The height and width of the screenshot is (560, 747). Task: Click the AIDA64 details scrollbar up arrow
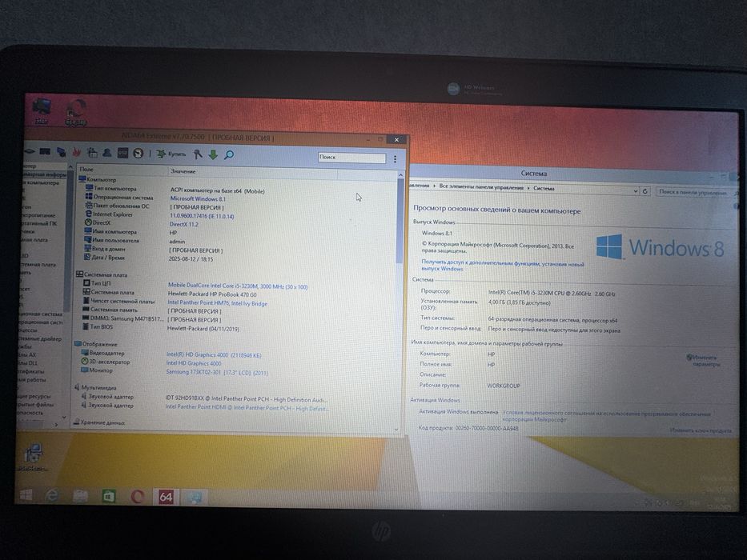400,176
